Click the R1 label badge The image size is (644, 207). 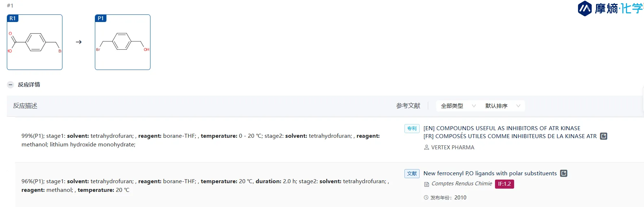(13, 18)
